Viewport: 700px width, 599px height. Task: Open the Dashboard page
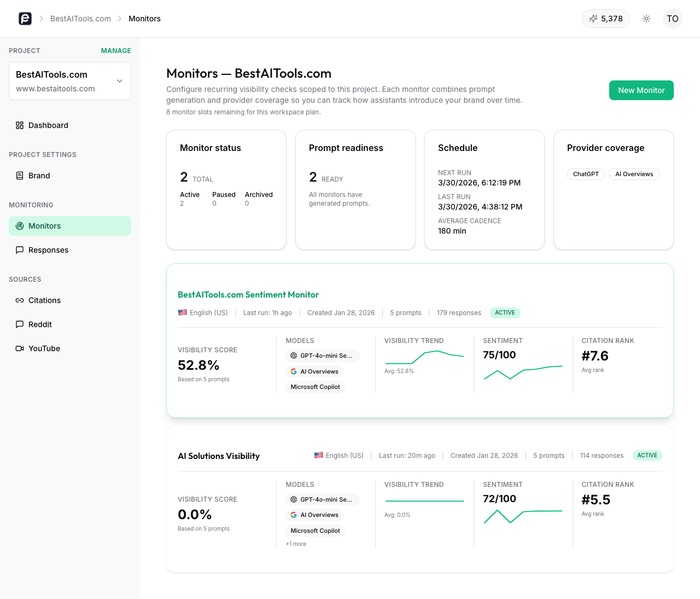click(x=70, y=125)
